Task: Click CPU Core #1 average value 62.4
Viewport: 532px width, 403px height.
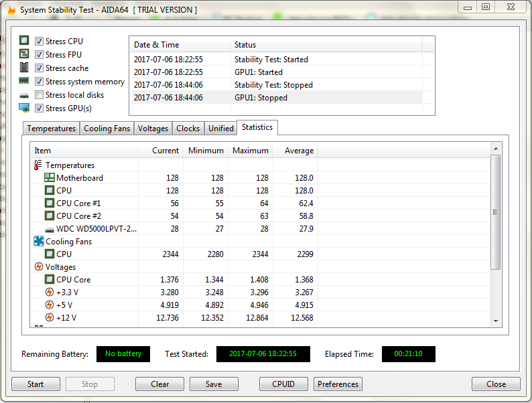Action: coord(306,204)
